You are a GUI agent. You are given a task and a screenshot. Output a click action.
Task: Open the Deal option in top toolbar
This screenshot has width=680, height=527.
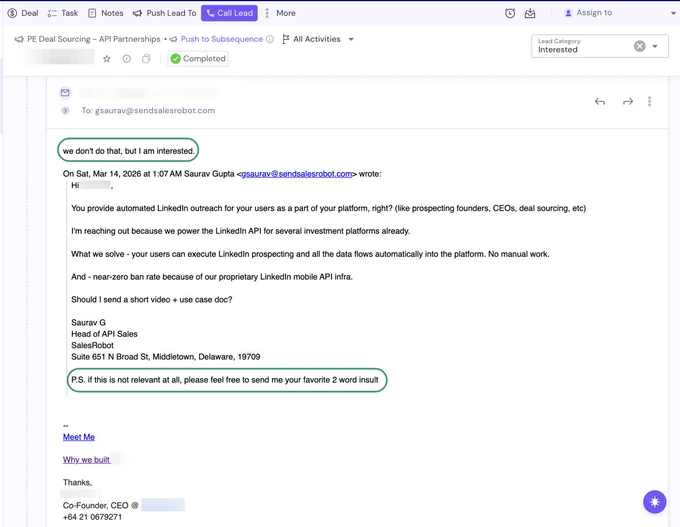pyautogui.click(x=23, y=13)
